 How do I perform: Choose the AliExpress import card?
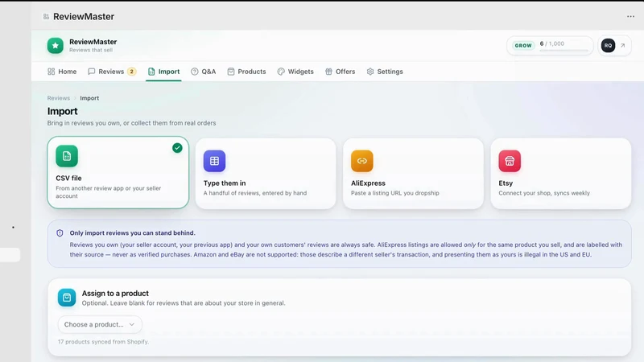tap(413, 174)
